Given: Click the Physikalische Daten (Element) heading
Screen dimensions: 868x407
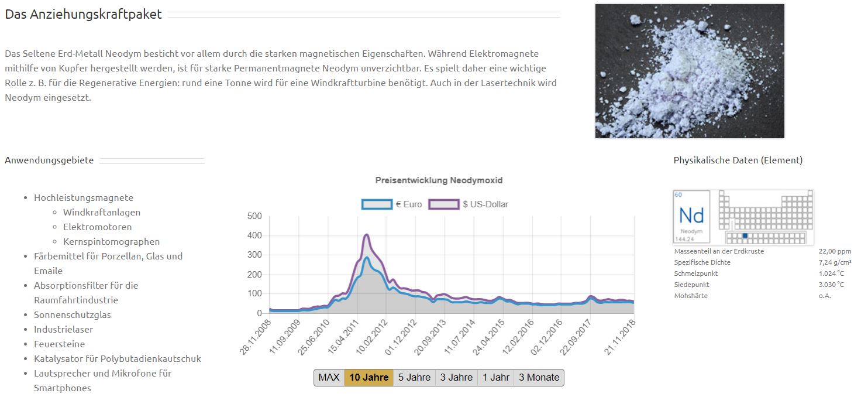Looking at the screenshot, I should coord(738,160).
